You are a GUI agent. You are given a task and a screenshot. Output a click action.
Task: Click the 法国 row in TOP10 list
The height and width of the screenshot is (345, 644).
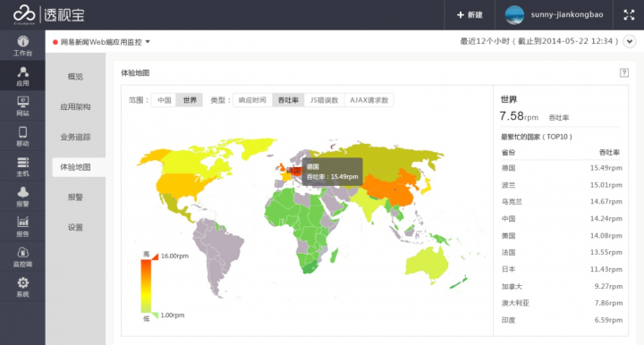562,252
